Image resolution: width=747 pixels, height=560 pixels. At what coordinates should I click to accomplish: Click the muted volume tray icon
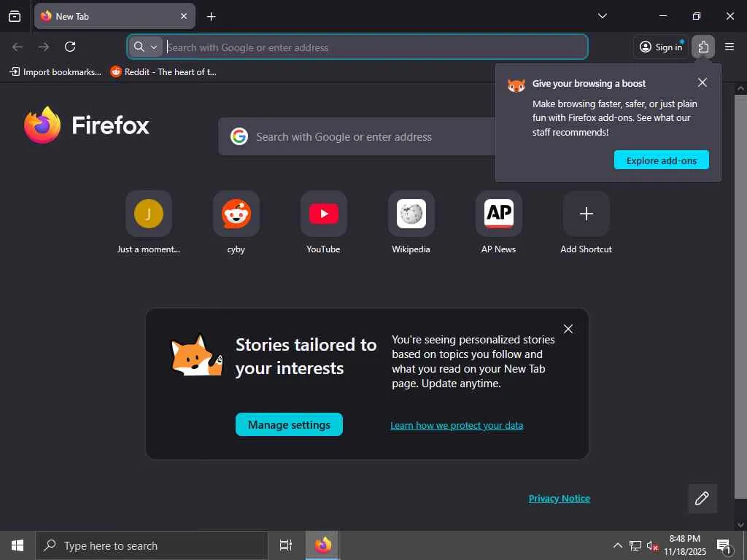click(x=652, y=545)
